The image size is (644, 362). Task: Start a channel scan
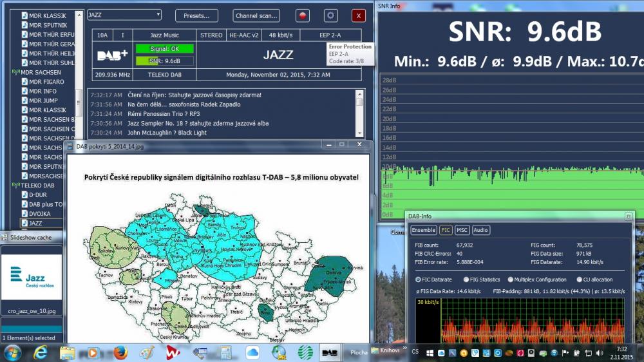(256, 15)
